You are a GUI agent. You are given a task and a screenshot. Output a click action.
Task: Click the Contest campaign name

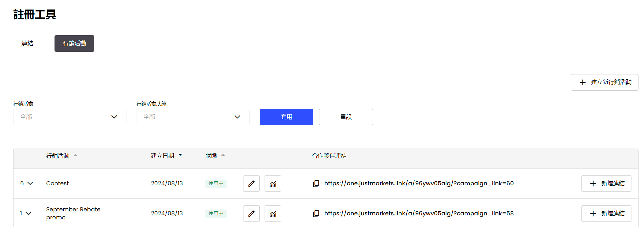(58, 183)
